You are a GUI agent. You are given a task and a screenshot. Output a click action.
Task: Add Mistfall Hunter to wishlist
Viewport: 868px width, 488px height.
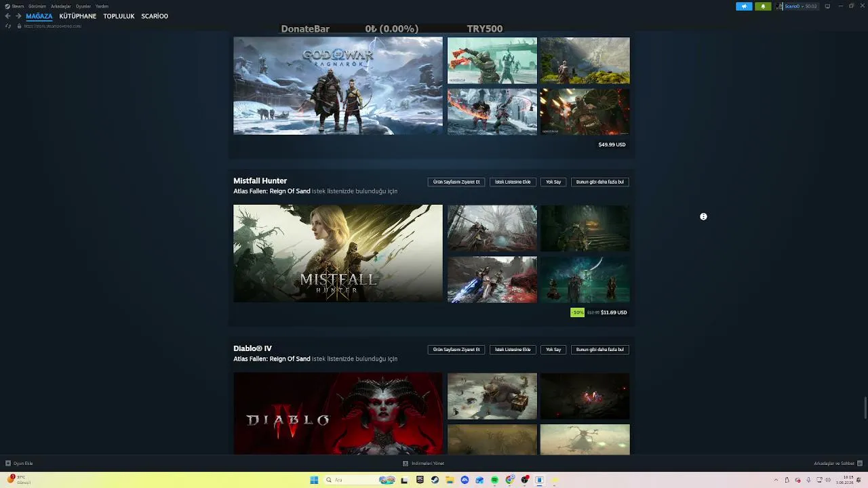(513, 182)
